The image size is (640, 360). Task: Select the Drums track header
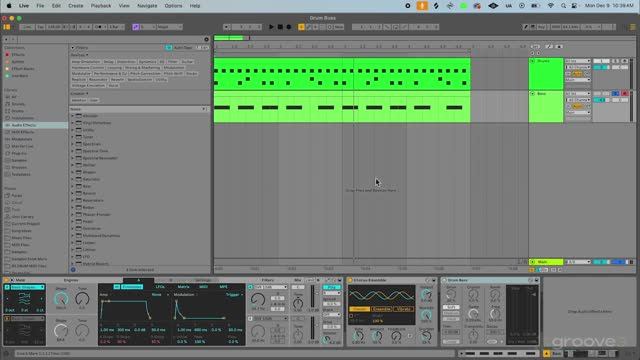pos(546,73)
